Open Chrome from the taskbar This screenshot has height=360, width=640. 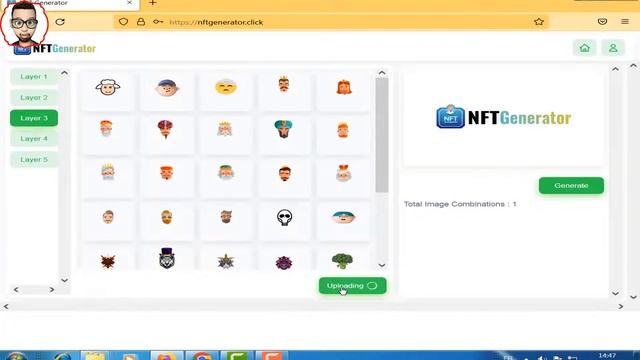coord(202,356)
